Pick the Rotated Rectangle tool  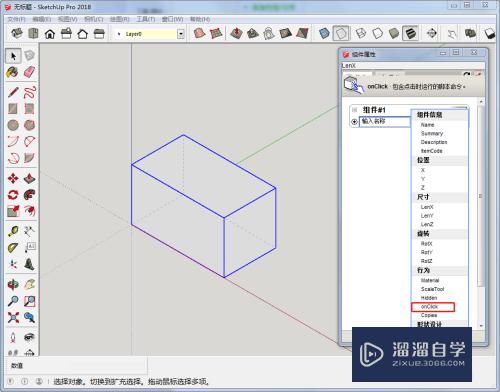[29, 109]
